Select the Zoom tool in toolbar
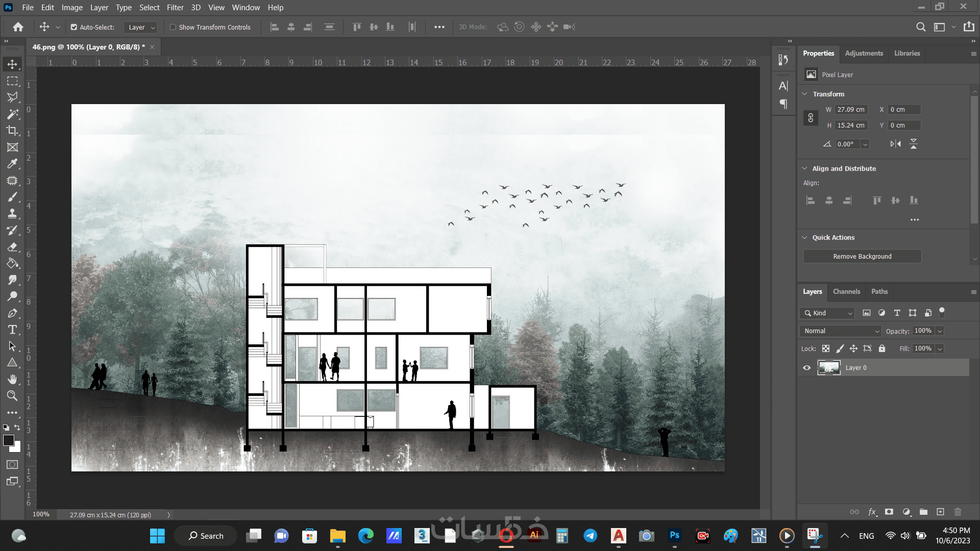This screenshot has height=551, width=980. pos(12,396)
